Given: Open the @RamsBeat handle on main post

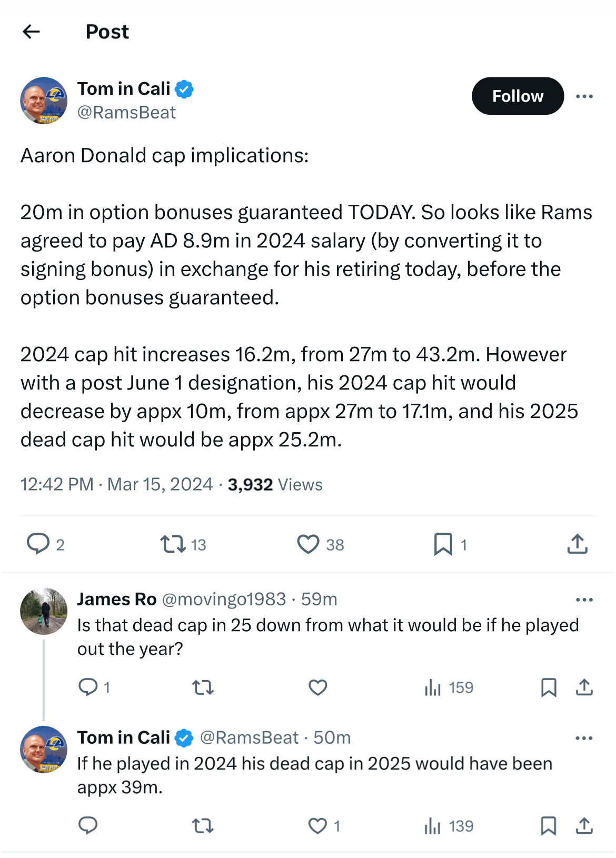Looking at the screenshot, I should (126, 113).
